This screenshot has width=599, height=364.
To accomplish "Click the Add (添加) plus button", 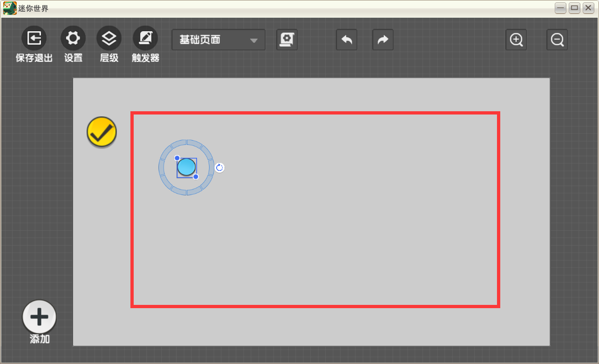I will coord(39,317).
